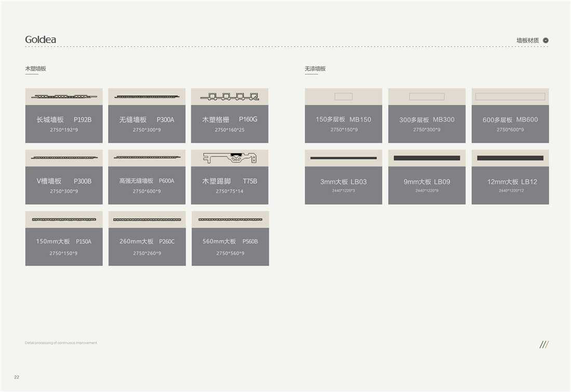This screenshot has height=392, width=571.
Task: Select the 木塑墙板 section heading
Action: (35, 69)
